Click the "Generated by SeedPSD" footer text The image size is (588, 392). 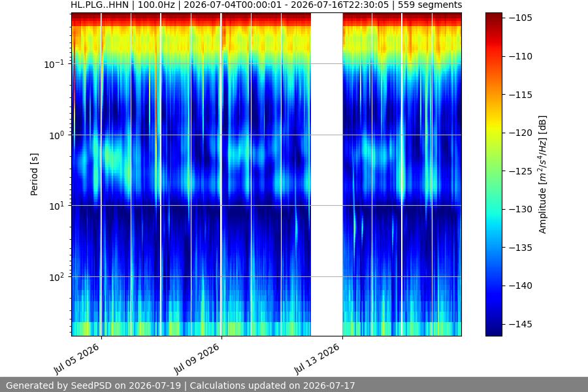click(59, 385)
